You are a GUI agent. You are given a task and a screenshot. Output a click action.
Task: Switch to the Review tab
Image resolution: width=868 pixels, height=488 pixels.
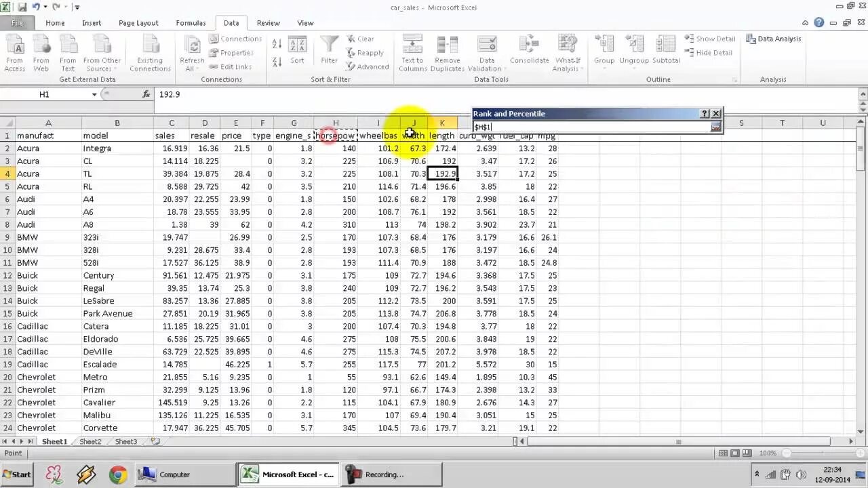pos(268,23)
